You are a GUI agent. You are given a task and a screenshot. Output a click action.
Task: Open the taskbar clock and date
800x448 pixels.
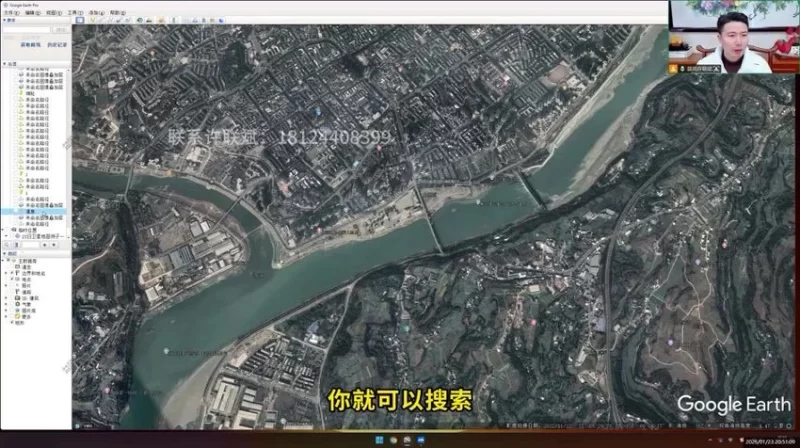(x=770, y=441)
